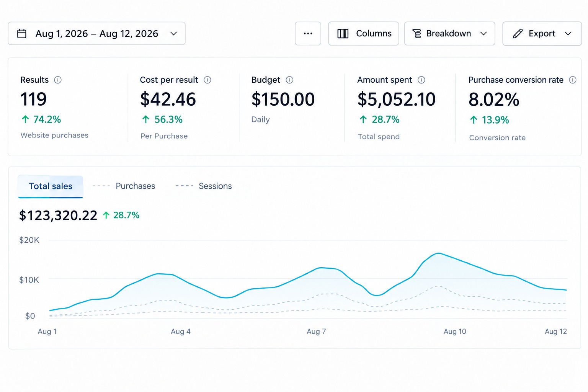Image resolution: width=588 pixels, height=392 pixels.
Task: Click the 56.3% increase indicator
Action: (x=162, y=119)
